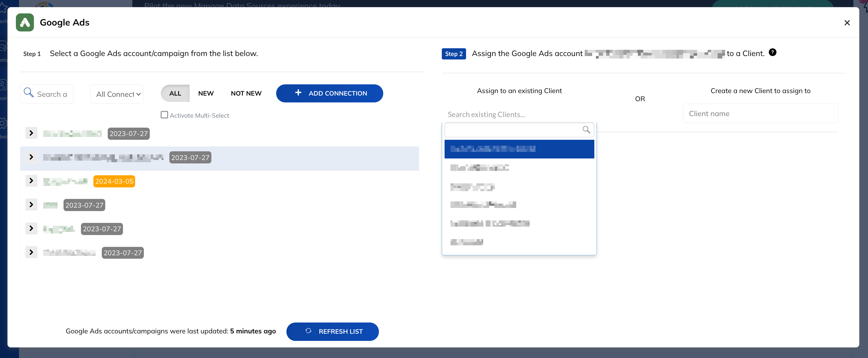Click the magnifier icon in the account search field
The image size is (868, 358).
[29, 93]
